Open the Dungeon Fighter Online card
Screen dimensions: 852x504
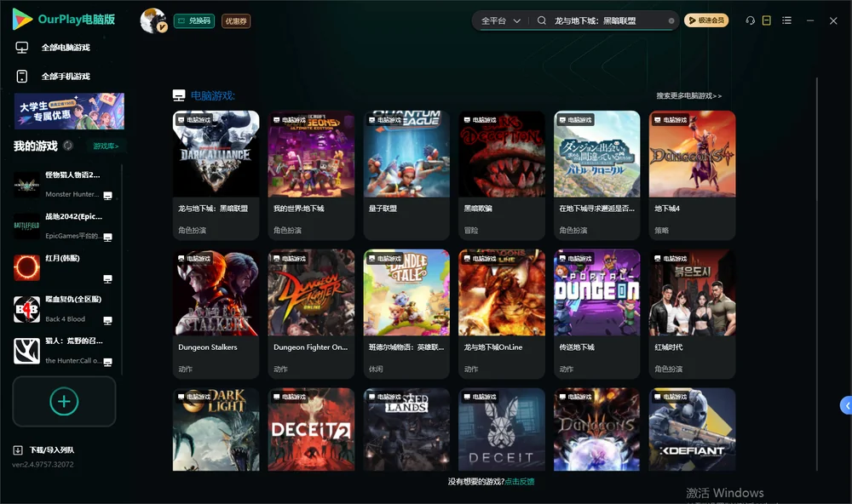pyautogui.click(x=311, y=313)
